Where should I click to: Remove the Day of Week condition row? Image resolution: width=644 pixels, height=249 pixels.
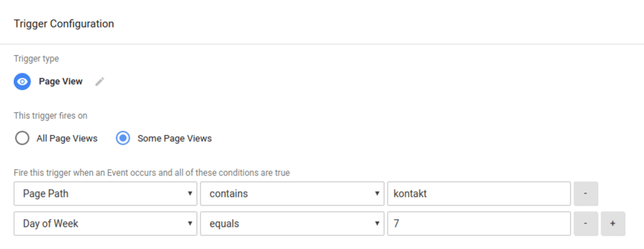coord(586,223)
